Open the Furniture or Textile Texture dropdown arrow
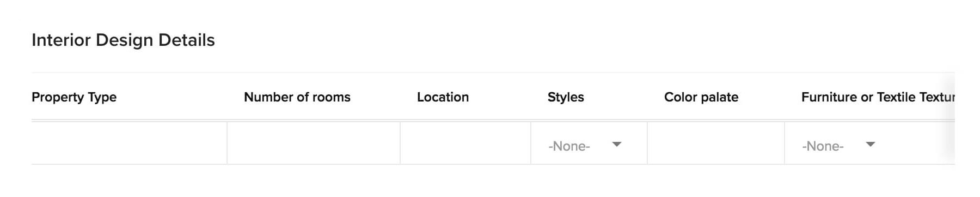980x197 pixels. pos(871,145)
